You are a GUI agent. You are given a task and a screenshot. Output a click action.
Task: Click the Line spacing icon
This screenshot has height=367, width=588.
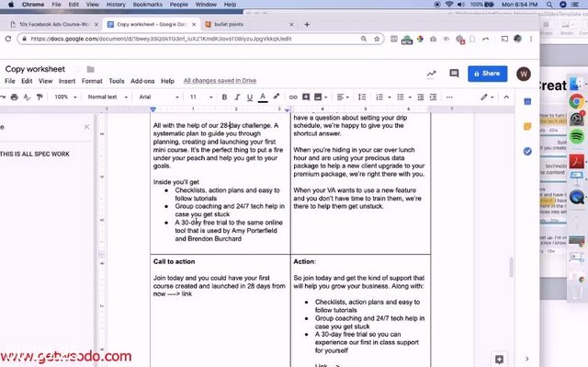[x=362, y=97]
